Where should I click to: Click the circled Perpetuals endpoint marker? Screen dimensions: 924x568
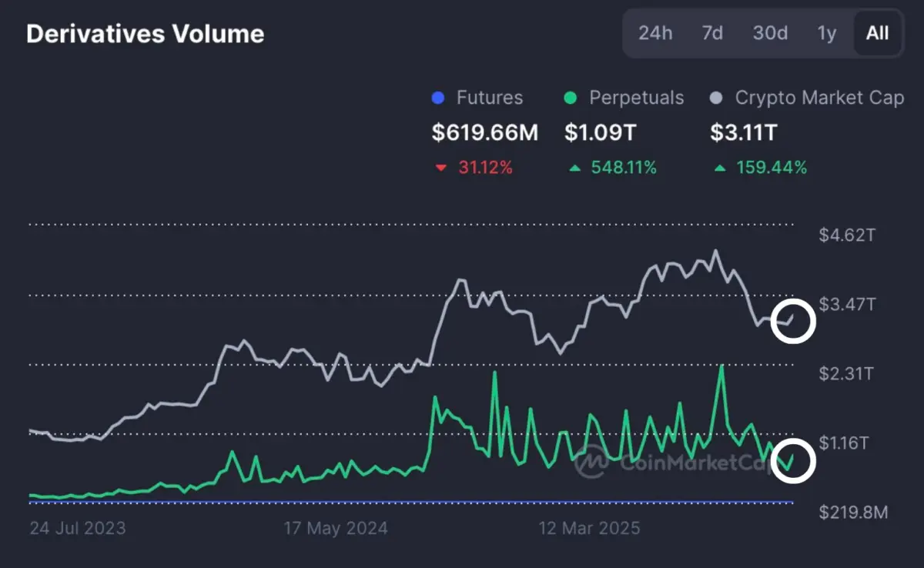click(793, 459)
